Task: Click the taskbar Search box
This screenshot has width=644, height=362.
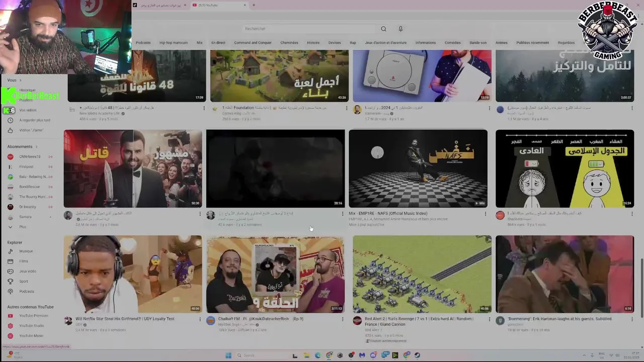Action: click(x=262, y=355)
